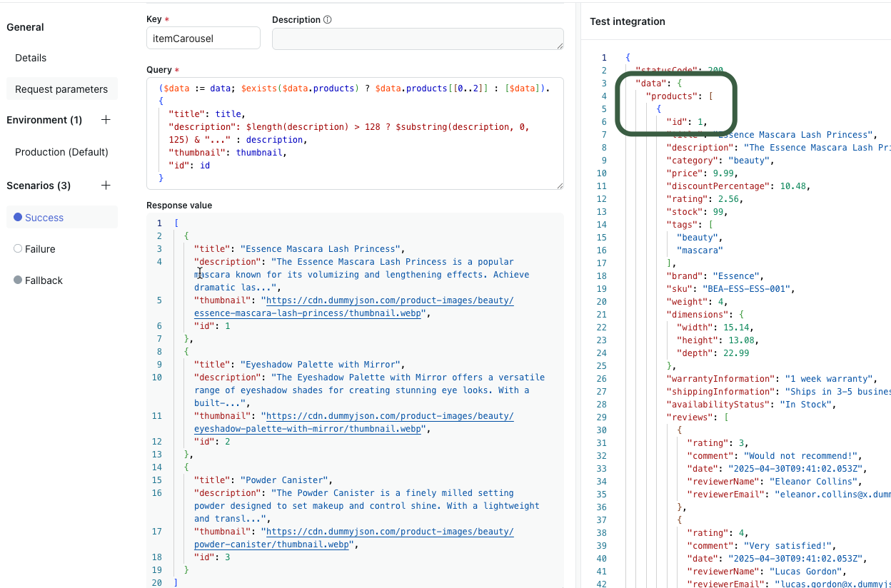Select the Failure scenario
891x588 pixels.
click(40, 249)
